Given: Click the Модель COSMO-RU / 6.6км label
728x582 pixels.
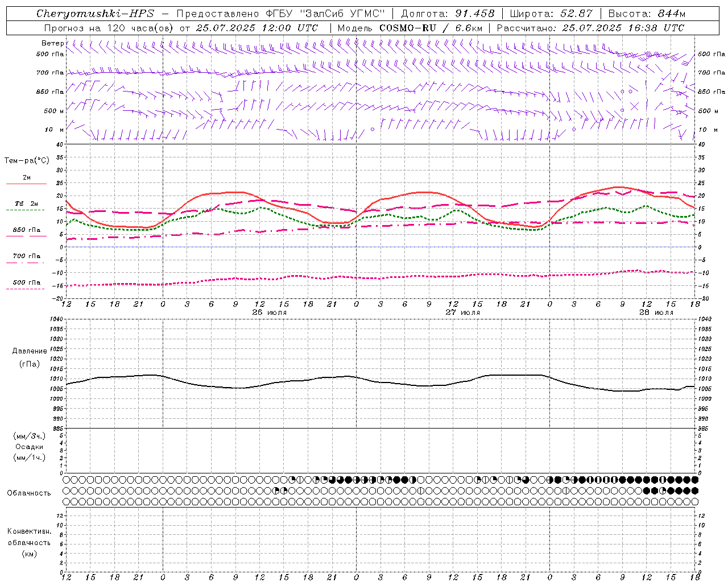Looking at the screenshot, I should (410, 28).
